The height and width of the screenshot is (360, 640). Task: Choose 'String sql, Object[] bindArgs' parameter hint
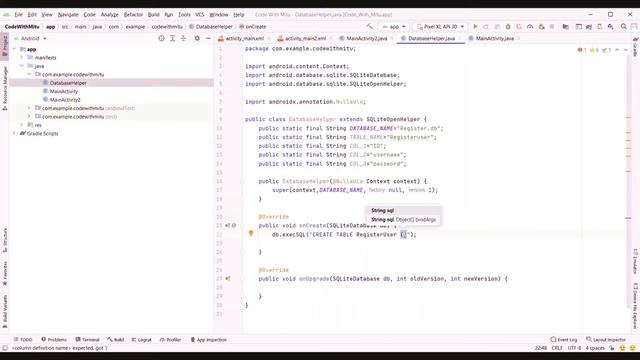click(403, 220)
